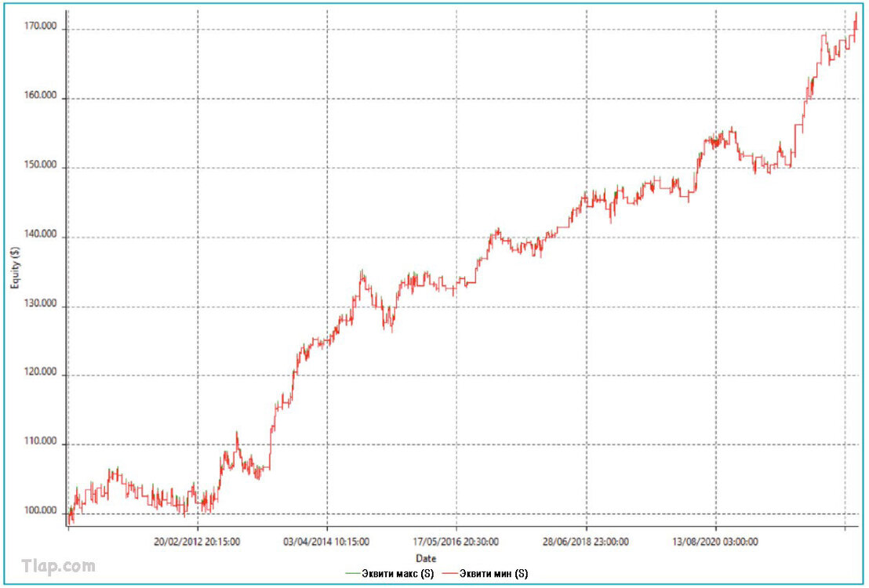869x588 pixels.
Task: Click the Y-axis value 150.000
Action: pyautogui.click(x=41, y=165)
